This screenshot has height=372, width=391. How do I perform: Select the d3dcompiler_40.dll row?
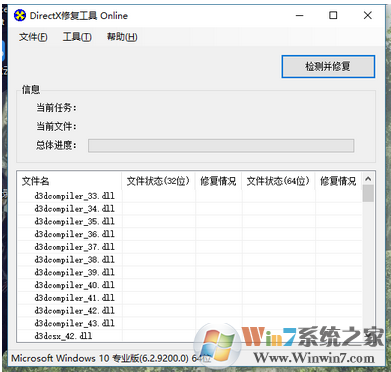point(190,285)
